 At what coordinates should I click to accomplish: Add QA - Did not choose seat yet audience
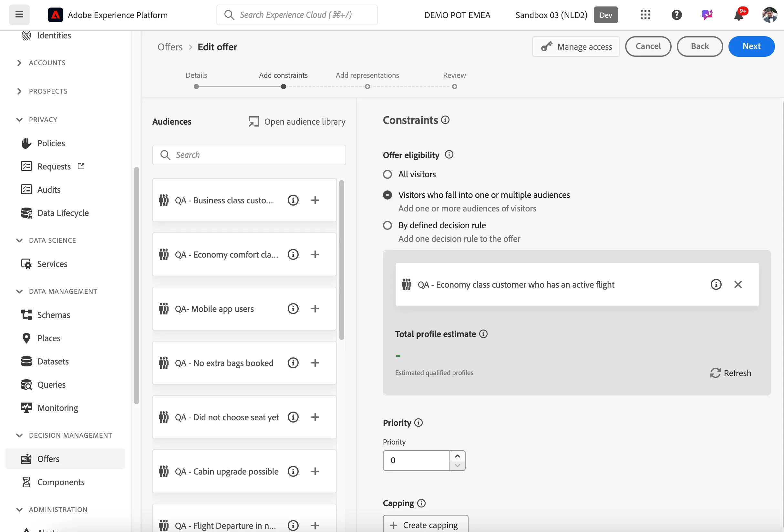point(315,417)
